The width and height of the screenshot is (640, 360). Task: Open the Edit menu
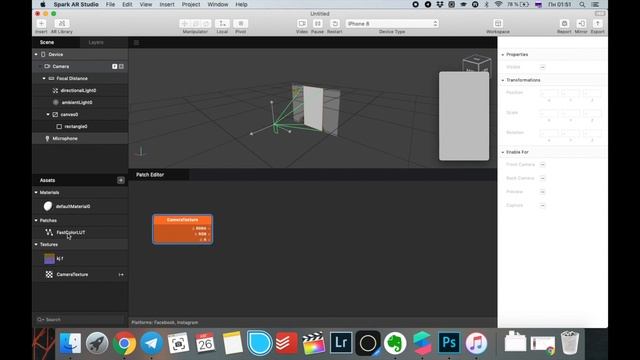127,4
